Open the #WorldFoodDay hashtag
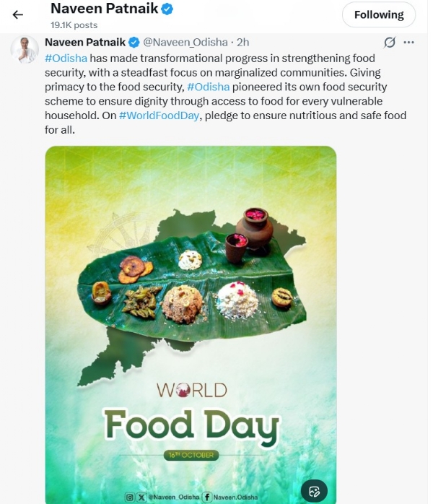This screenshot has width=433, height=504. [159, 116]
